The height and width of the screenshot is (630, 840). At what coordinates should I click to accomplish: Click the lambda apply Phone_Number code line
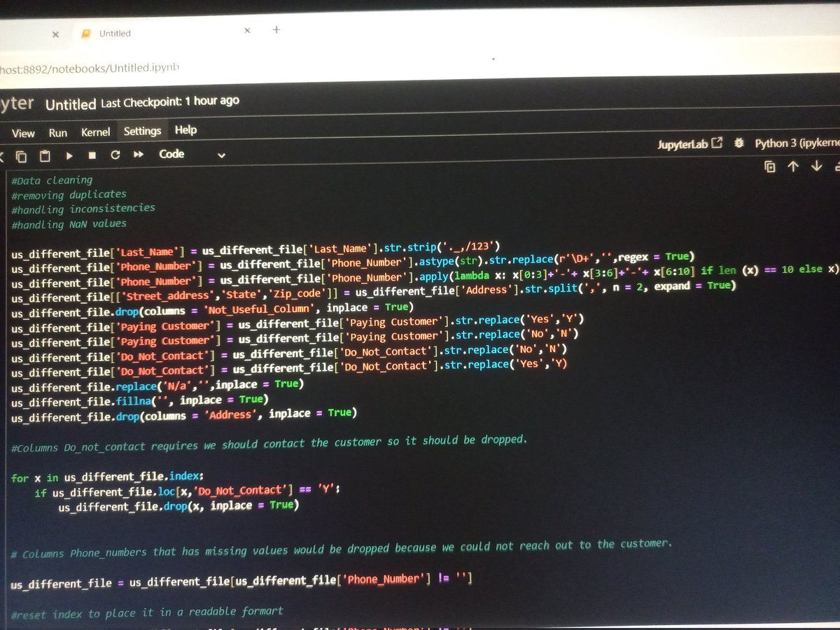click(425, 274)
